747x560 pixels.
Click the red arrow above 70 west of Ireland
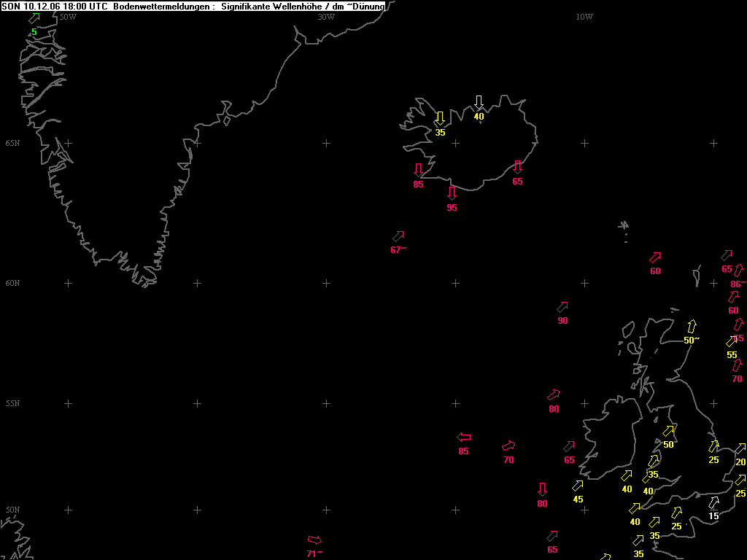click(x=508, y=446)
